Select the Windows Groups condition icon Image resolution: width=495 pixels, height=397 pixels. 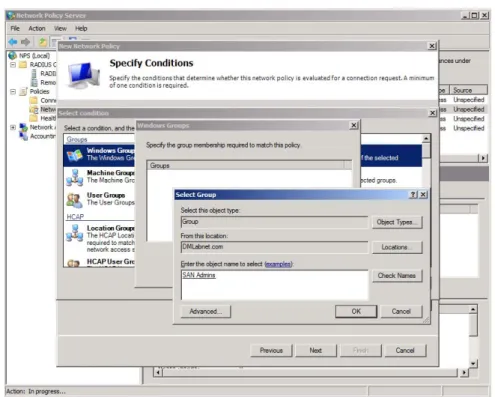pyautogui.click(x=75, y=155)
